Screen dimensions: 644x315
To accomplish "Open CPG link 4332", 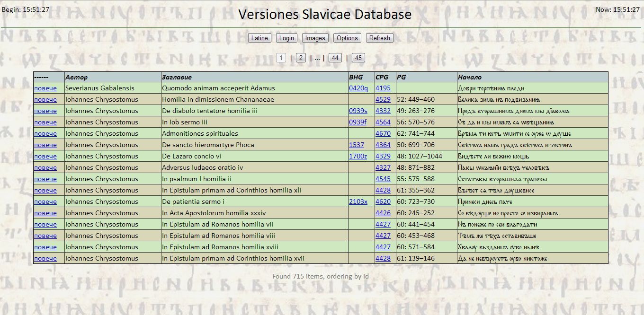I will [x=383, y=111].
